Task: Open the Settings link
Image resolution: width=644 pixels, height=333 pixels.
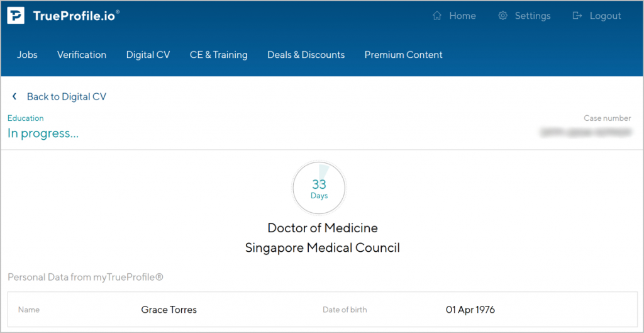Action: tap(533, 16)
